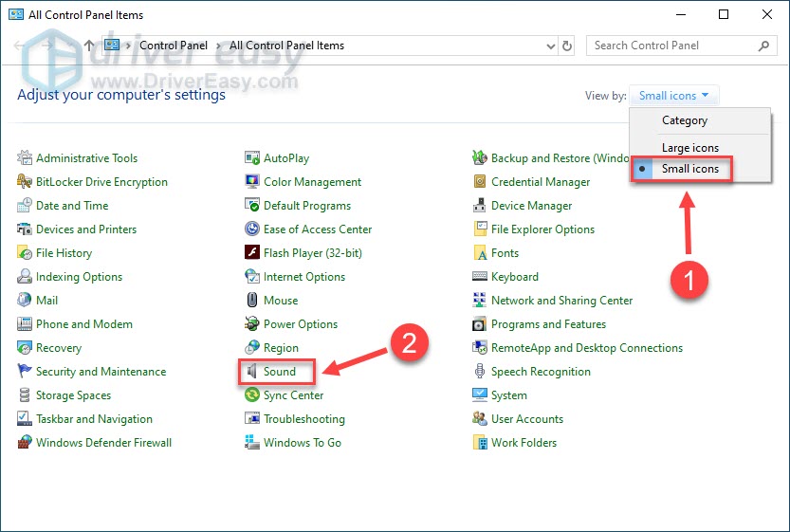Open the Flash Player (32-bit) icon

[252, 253]
